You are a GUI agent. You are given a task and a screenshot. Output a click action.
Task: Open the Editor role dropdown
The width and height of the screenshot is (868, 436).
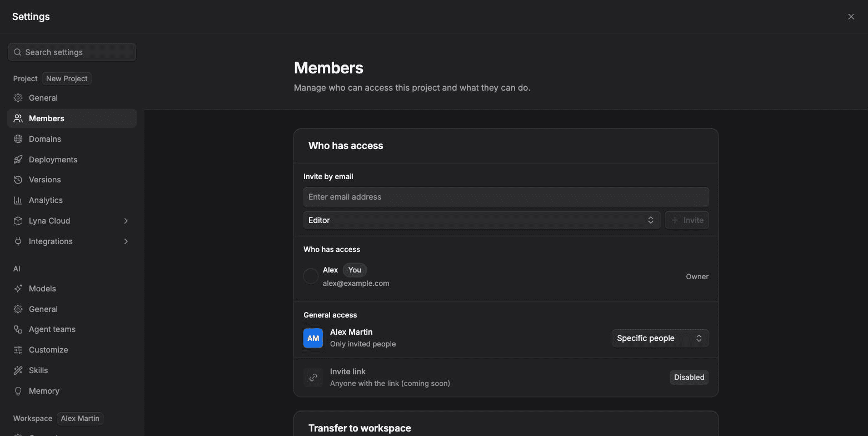point(482,220)
